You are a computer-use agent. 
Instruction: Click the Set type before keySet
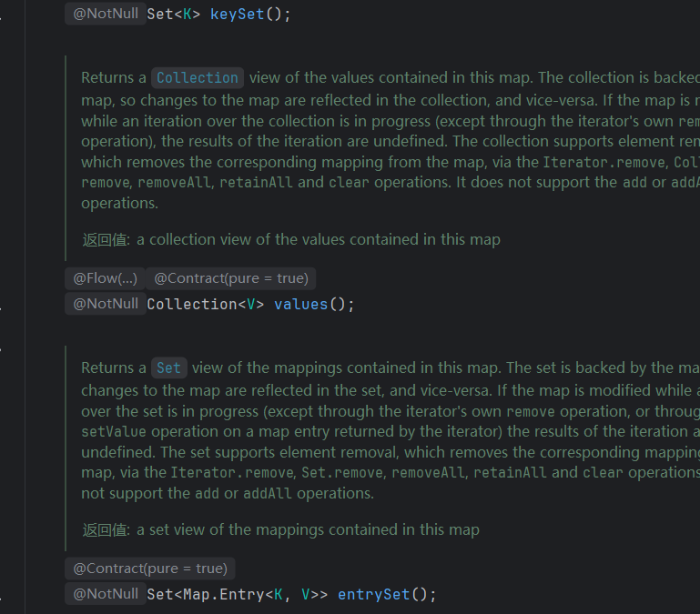pos(159,14)
